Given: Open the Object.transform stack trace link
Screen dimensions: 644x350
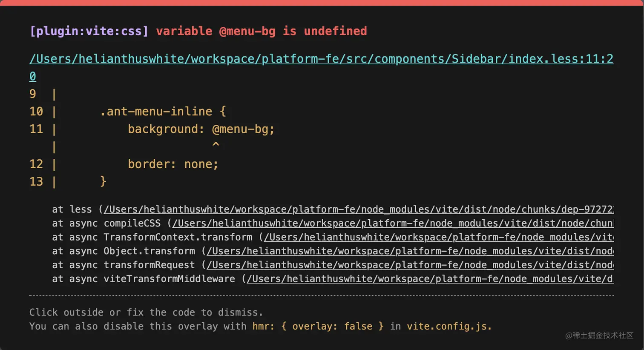Looking at the screenshot, I should coord(410,251).
